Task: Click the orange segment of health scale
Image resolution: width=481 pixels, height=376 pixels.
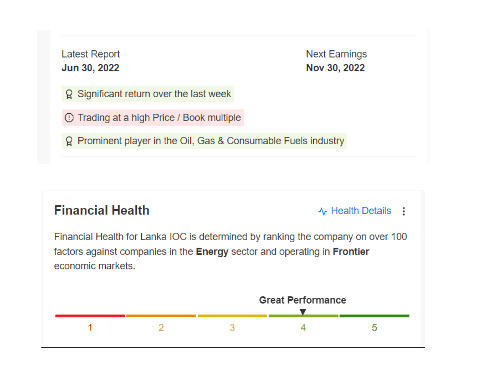Action: click(161, 316)
